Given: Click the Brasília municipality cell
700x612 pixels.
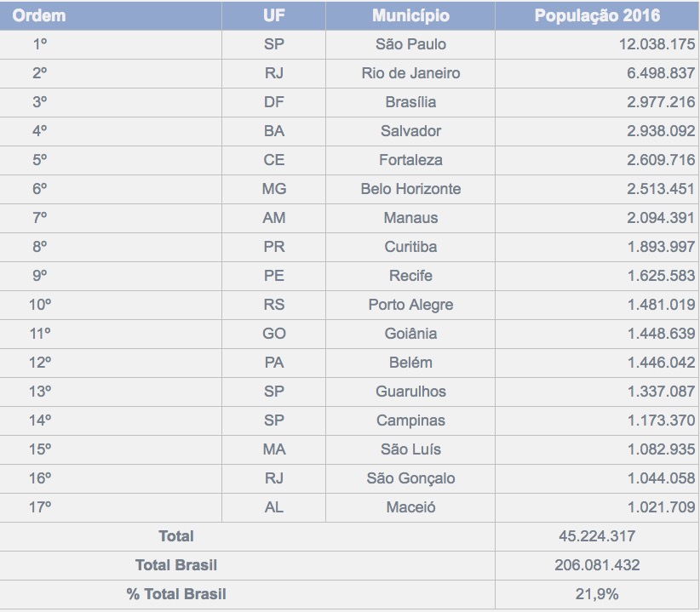Looking at the screenshot, I should (410, 102).
